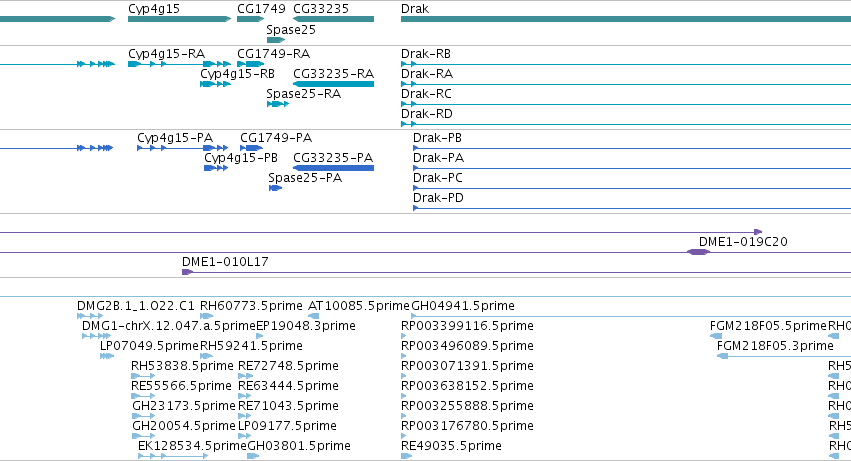The image size is (851, 461).
Task: Click the RP003071391.5prime EST label
Action: pyautogui.click(x=467, y=367)
